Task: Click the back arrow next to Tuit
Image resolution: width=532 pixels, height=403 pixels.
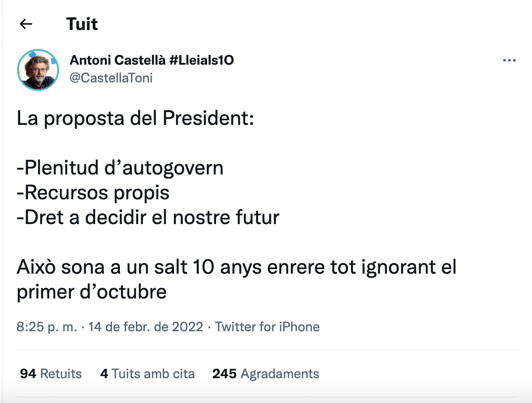Action: click(x=26, y=24)
